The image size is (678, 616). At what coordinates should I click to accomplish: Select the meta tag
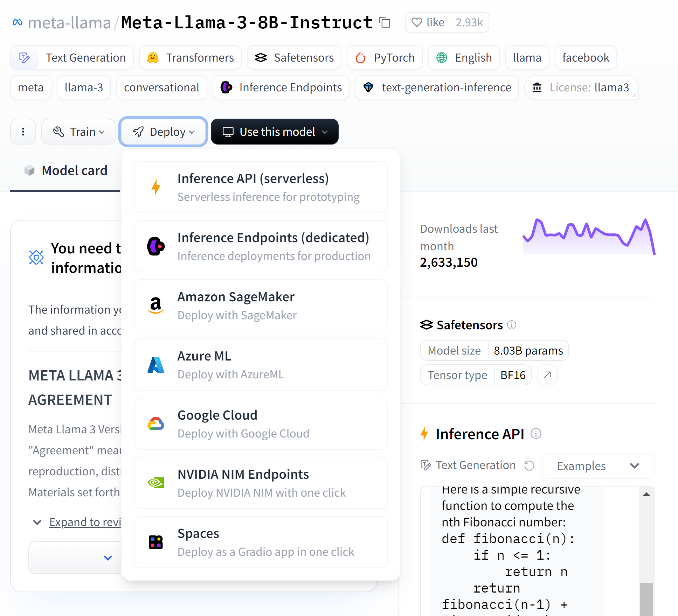[31, 87]
